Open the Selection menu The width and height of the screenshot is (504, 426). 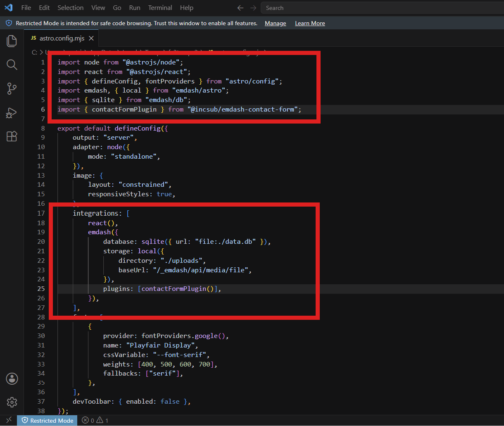tap(71, 8)
